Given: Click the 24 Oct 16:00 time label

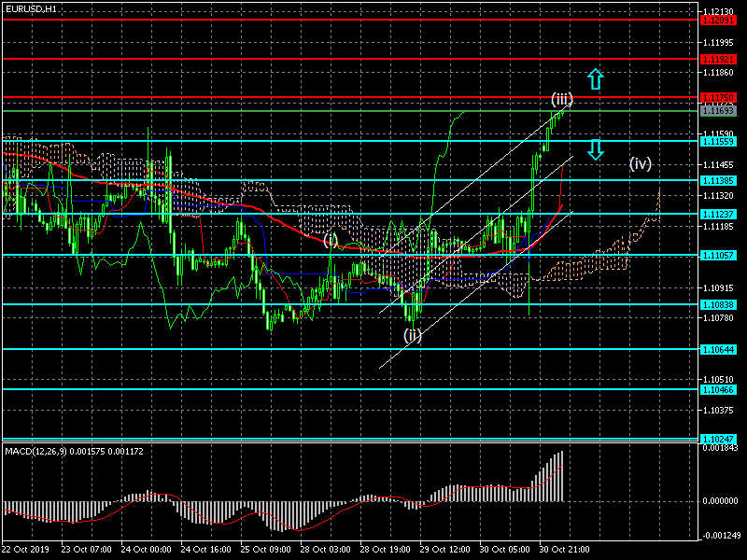Looking at the screenshot, I should (x=205, y=549).
